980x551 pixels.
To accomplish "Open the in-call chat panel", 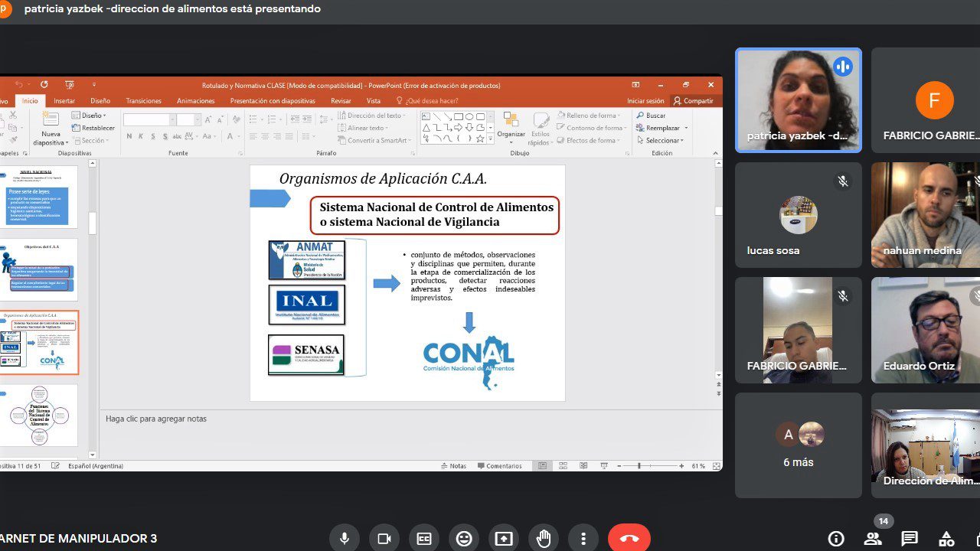I will pyautogui.click(x=909, y=538).
